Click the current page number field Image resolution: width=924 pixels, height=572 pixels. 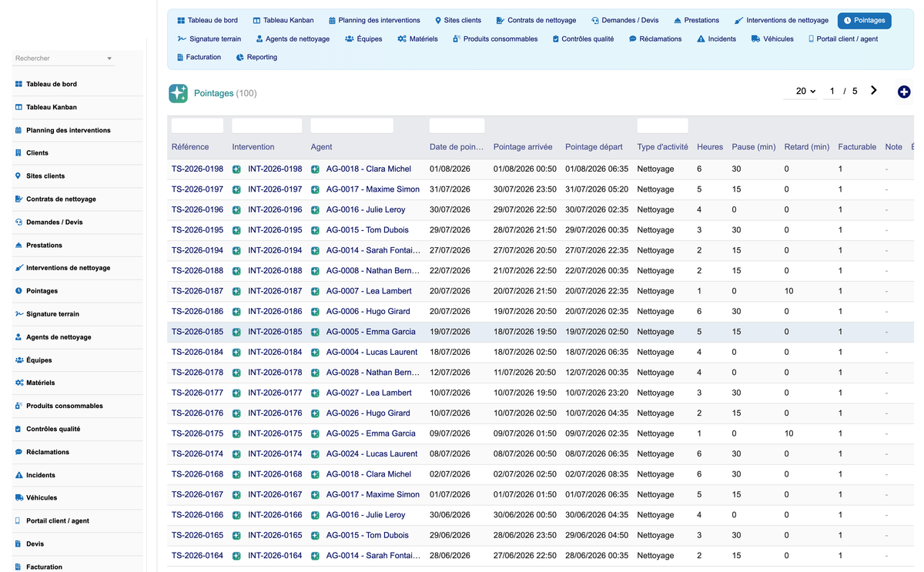click(x=832, y=91)
